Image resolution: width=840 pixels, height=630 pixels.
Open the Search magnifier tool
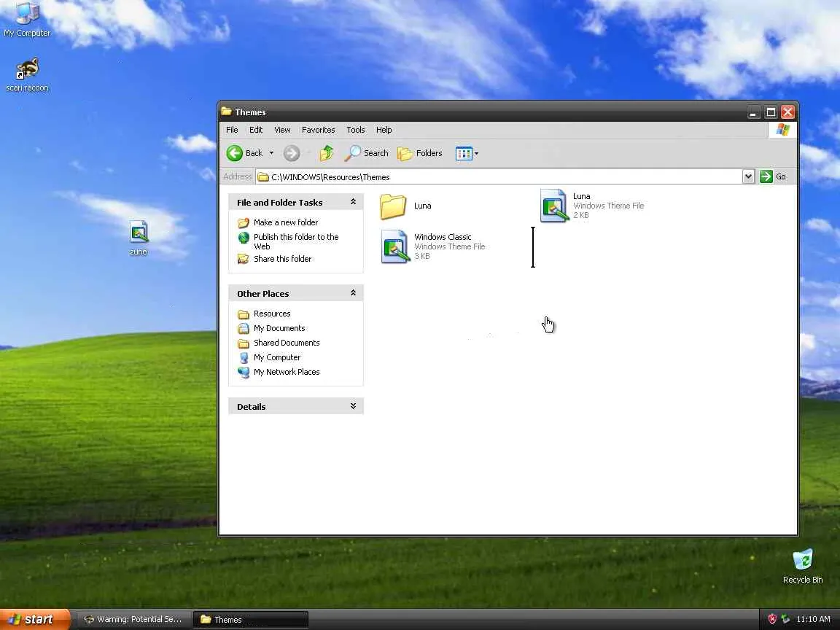pyautogui.click(x=367, y=153)
